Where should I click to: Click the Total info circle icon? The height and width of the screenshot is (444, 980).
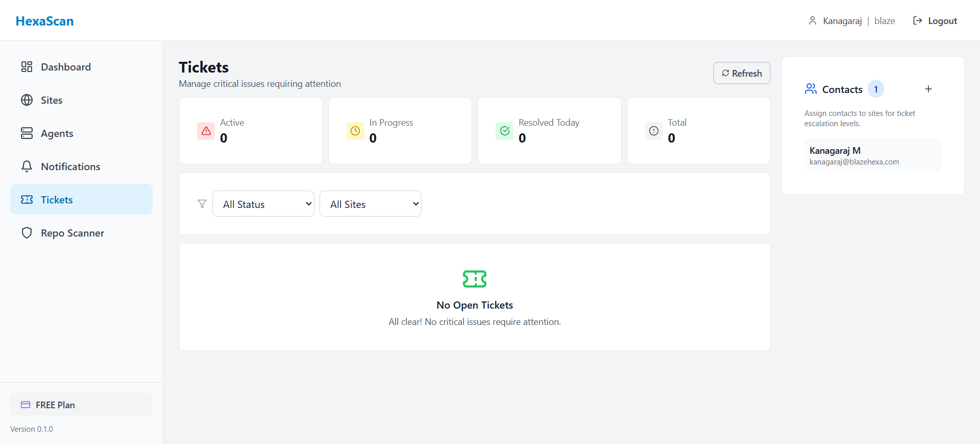[x=654, y=131]
